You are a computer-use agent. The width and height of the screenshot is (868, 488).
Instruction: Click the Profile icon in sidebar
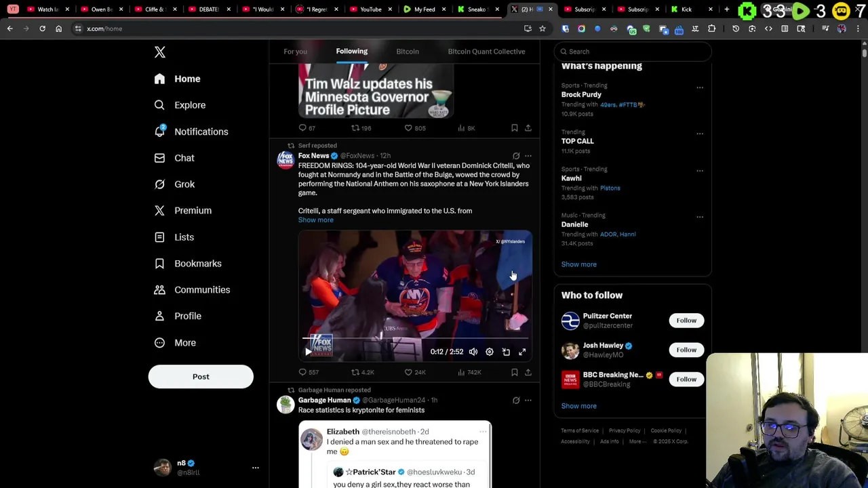coord(159,316)
